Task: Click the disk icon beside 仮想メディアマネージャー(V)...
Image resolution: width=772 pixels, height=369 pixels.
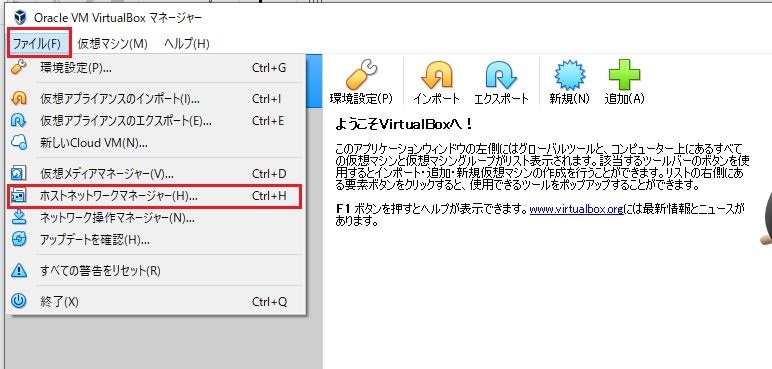Action: coord(19,174)
